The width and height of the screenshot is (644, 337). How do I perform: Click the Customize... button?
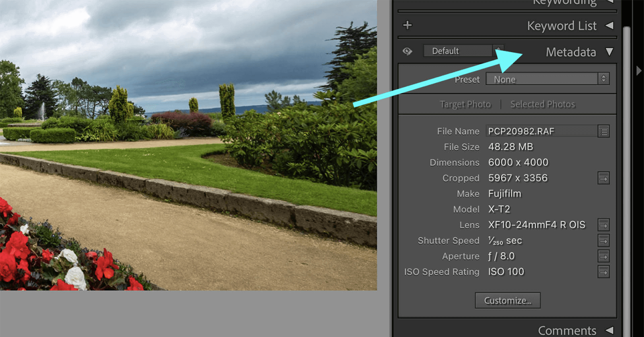click(x=508, y=301)
